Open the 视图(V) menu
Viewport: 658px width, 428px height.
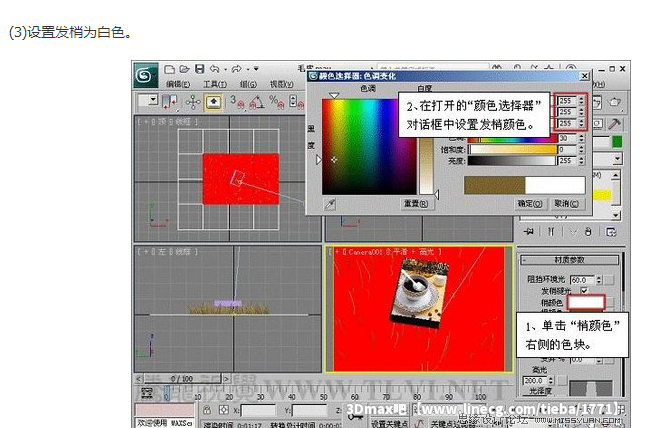tap(282, 84)
